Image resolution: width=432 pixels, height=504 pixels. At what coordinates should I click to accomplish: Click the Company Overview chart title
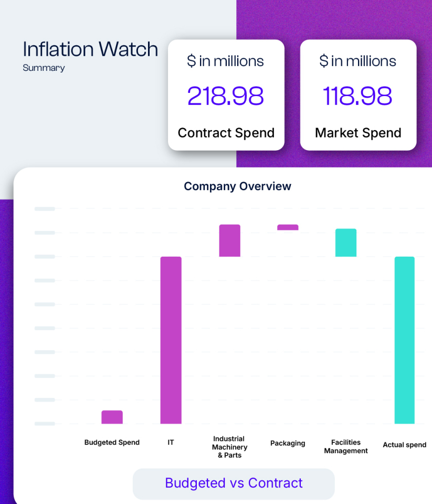[237, 186]
